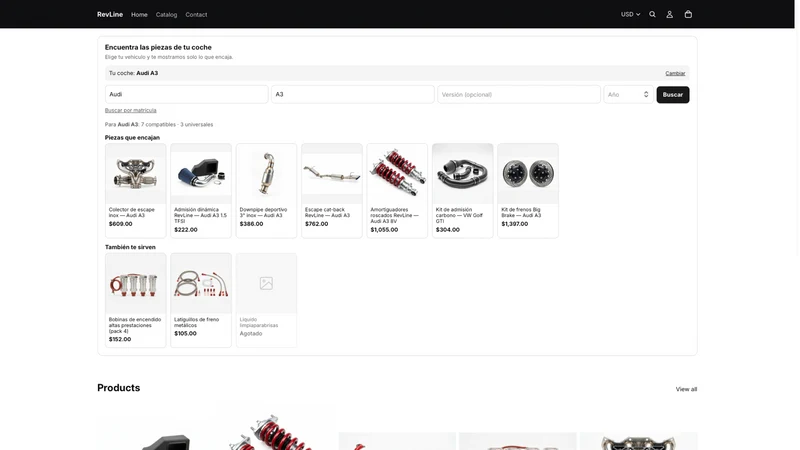Open Latiguillos de freno metálicos card

201,300
